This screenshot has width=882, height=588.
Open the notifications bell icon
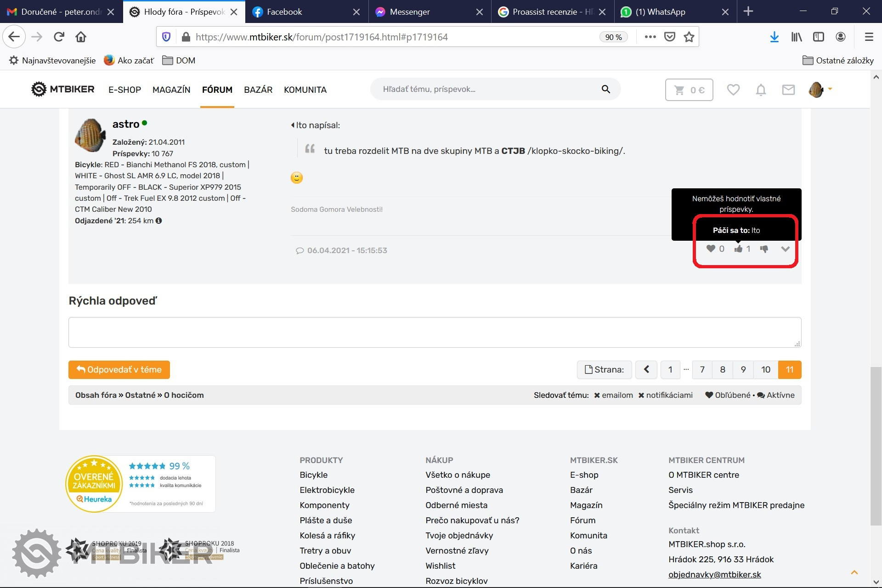tap(761, 90)
